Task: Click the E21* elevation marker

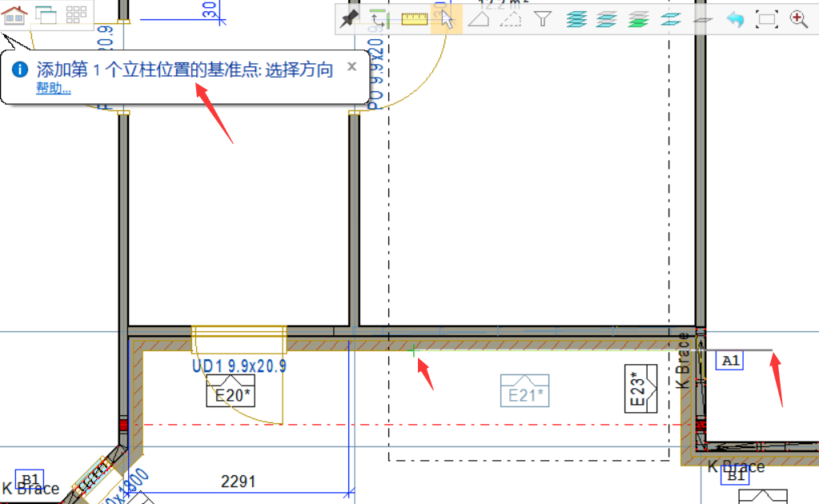Action: pos(524,390)
